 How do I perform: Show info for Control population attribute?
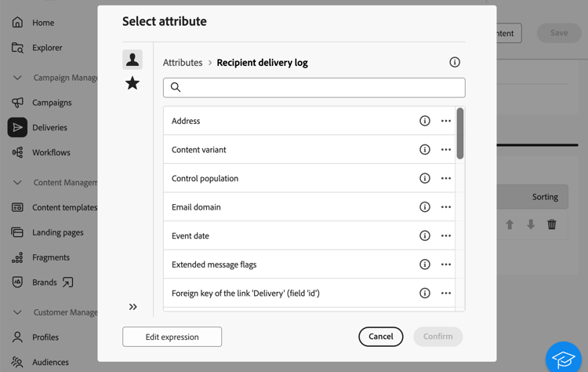click(425, 178)
